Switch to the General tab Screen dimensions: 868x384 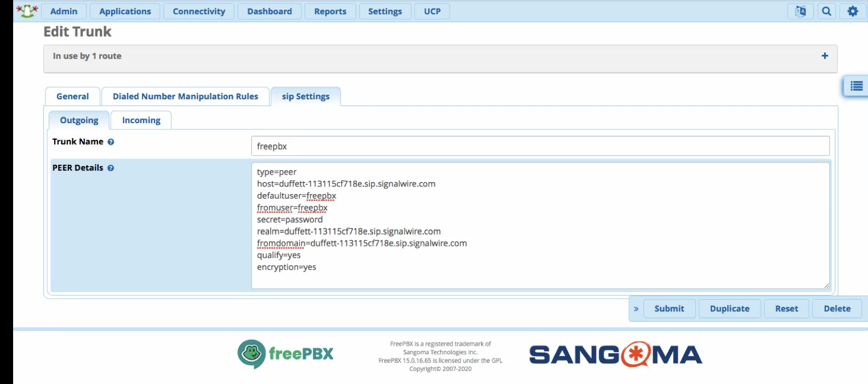[72, 96]
